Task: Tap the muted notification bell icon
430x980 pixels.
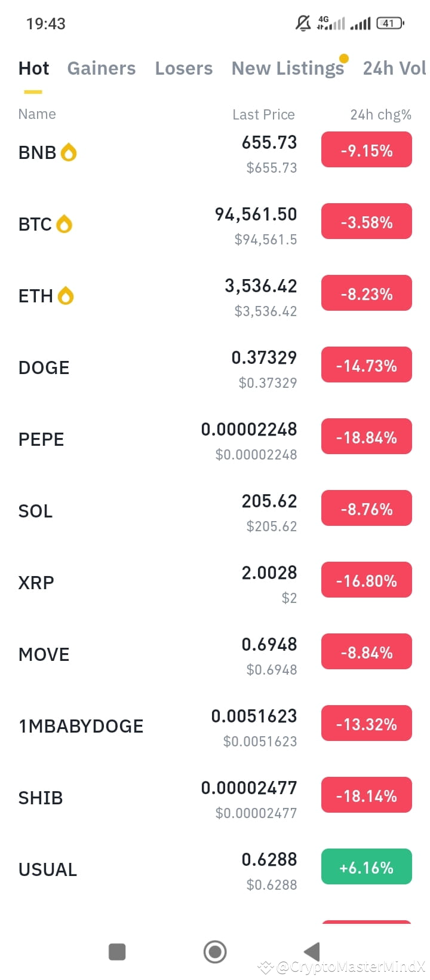Action: 303,23
